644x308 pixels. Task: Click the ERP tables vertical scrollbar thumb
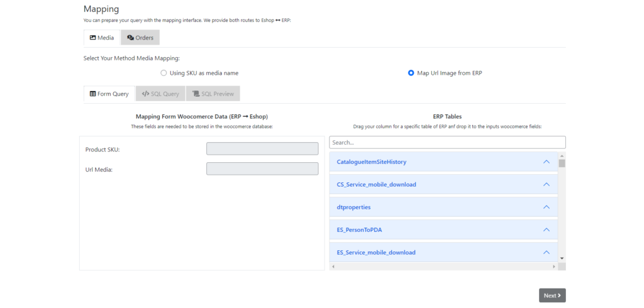click(562, 163)
